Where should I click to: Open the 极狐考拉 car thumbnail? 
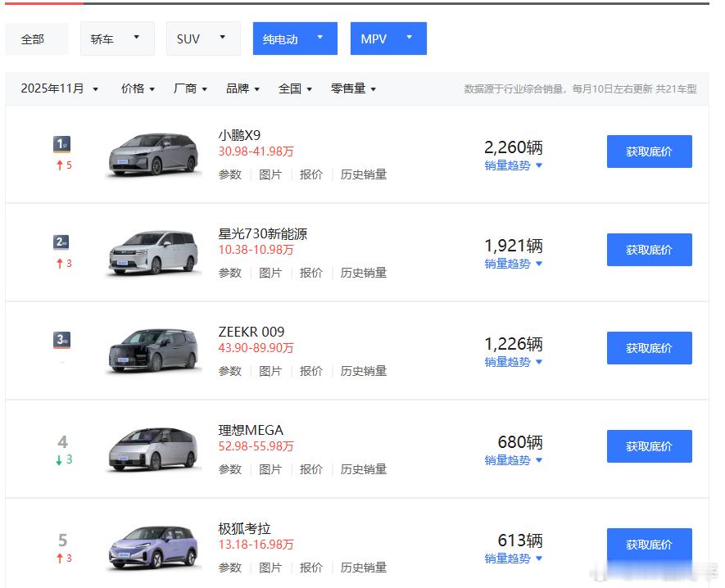tap(154, 547)
